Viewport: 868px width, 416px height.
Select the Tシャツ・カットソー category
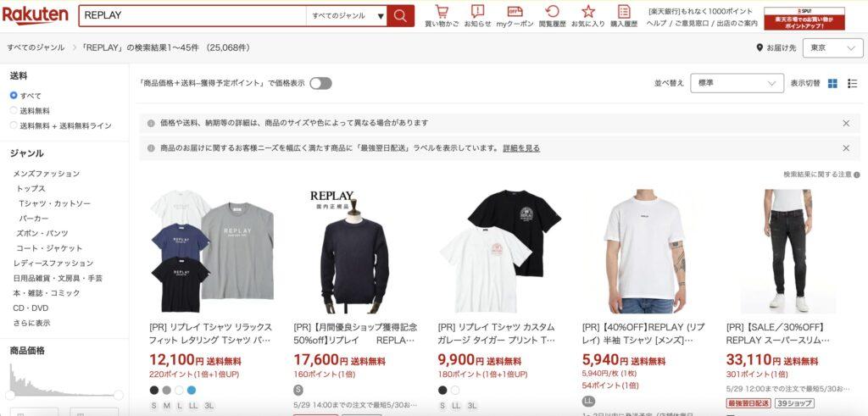click(x=55, y=203)
